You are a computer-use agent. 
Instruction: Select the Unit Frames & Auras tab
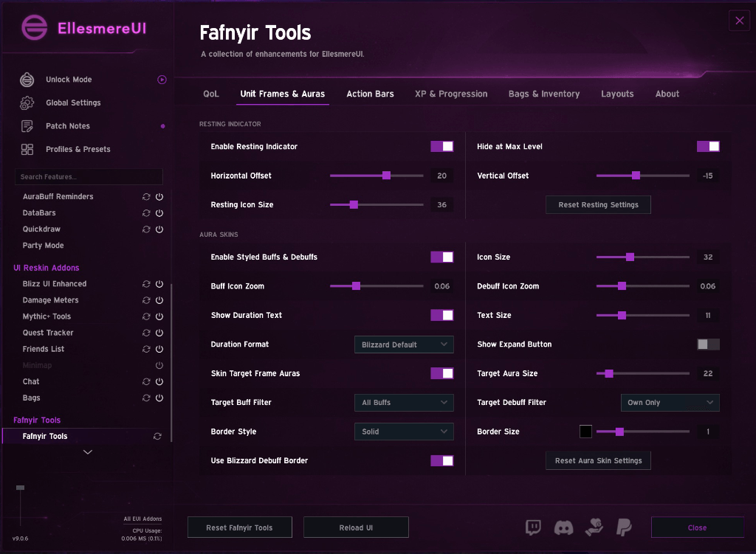point(283,94)
